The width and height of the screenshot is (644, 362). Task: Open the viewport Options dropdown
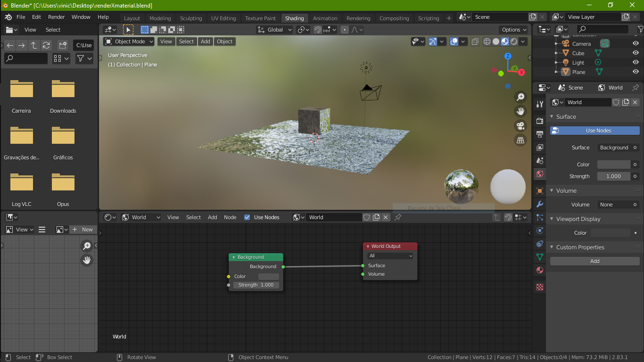point(514,30)
